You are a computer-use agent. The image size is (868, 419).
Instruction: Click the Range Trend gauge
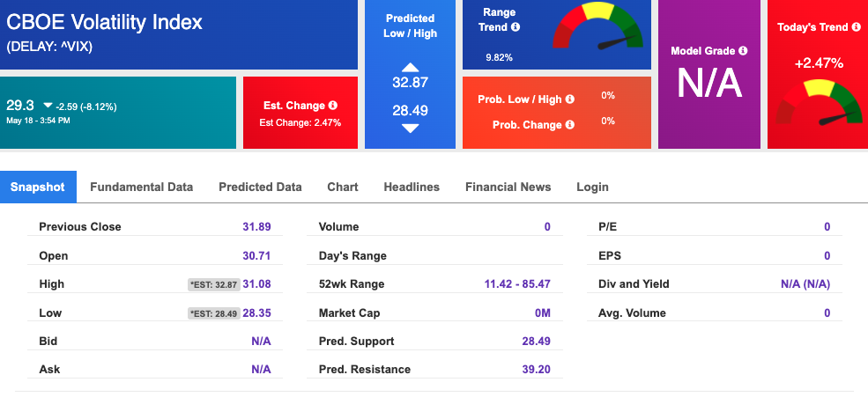coord(597,26)
